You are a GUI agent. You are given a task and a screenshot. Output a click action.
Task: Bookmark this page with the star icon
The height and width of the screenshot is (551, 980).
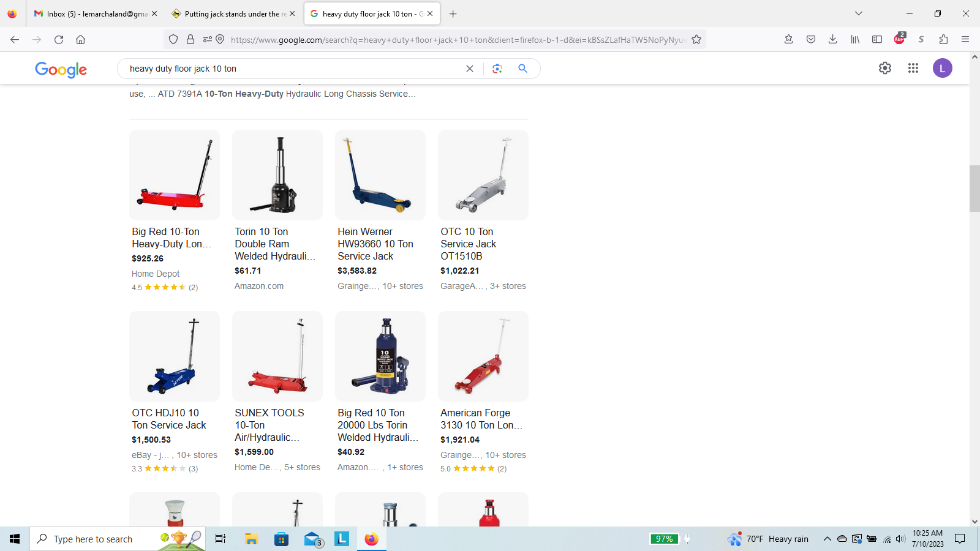click(696, 40)
